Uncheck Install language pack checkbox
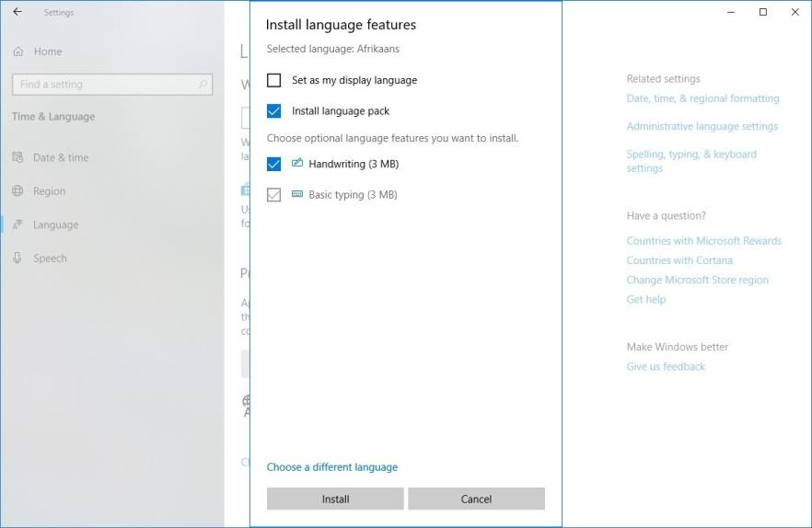The height and width of the screenshot is (528, 812). [274, 111]
